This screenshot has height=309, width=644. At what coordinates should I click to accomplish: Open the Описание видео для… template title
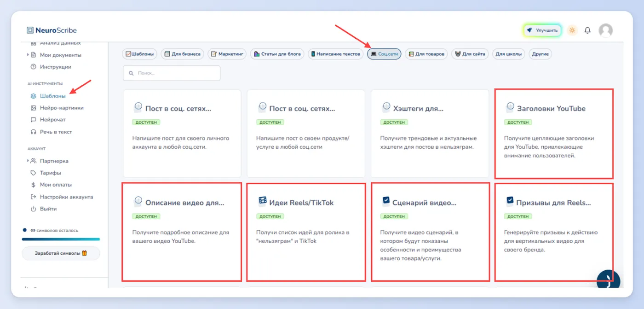[185, 203]
